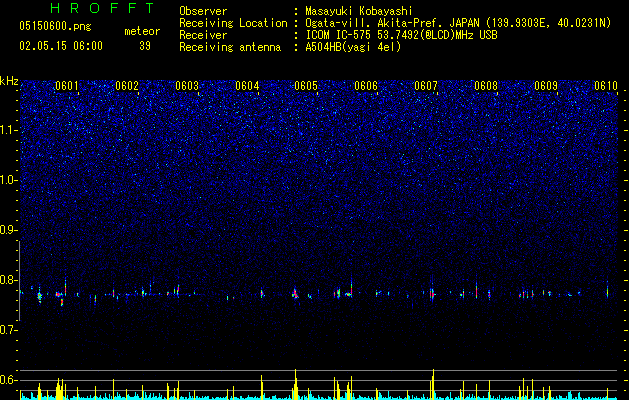The image size is (629, 400).
Task: Click the 0602 time marker
Action: (x=127, y=86)
